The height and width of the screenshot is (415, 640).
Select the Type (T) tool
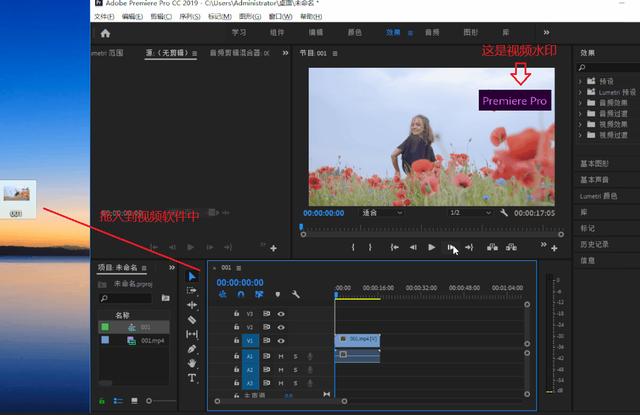[192, 378]
